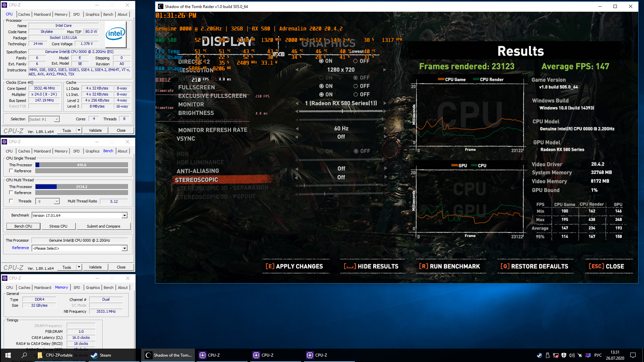Select ON radio for Fullscreen
644x362 pixels.
(x=321, y=86)
